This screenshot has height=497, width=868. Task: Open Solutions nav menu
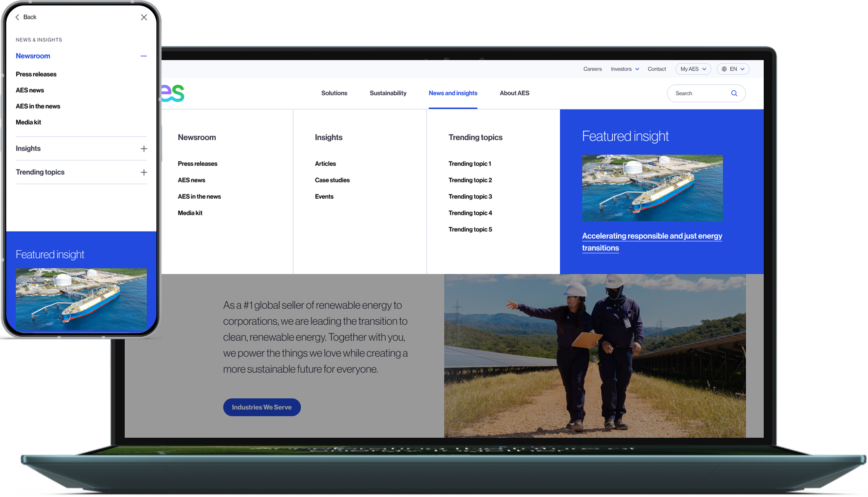point(334,93)
